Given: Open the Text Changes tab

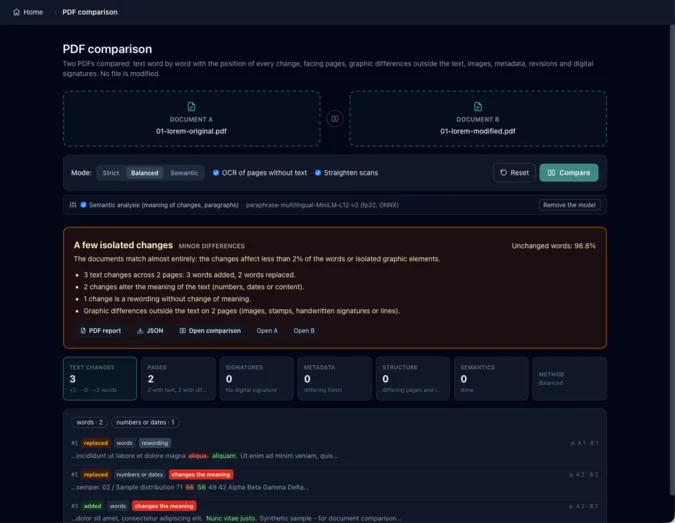Looking at the screenshot, I should (x=100, y=378).
